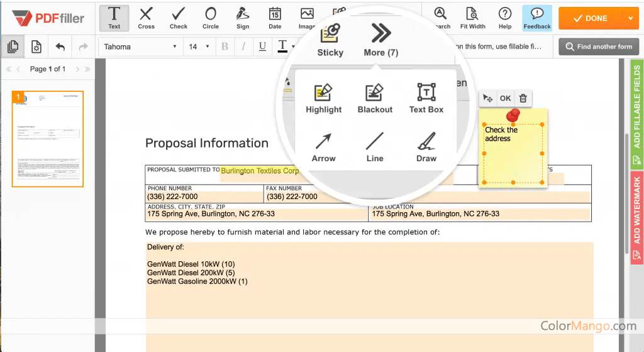Screen dimensions: 644x352
Task: Toggle Underline text formatting
Action: coord(262,47)
